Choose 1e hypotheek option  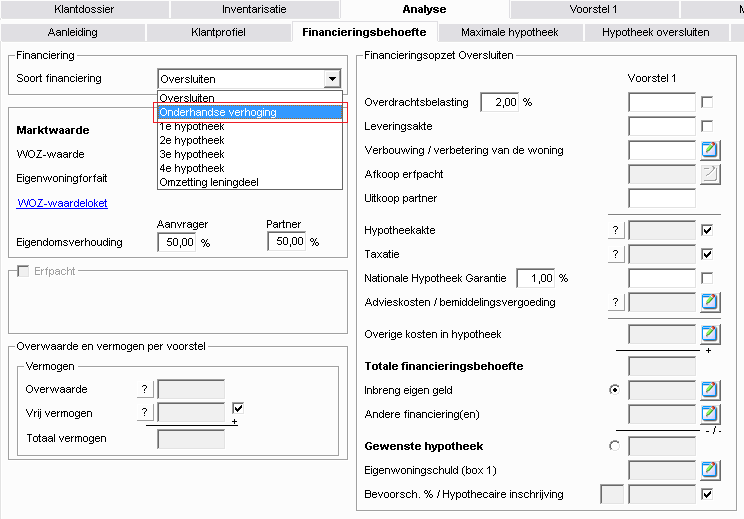coord(250,126)
